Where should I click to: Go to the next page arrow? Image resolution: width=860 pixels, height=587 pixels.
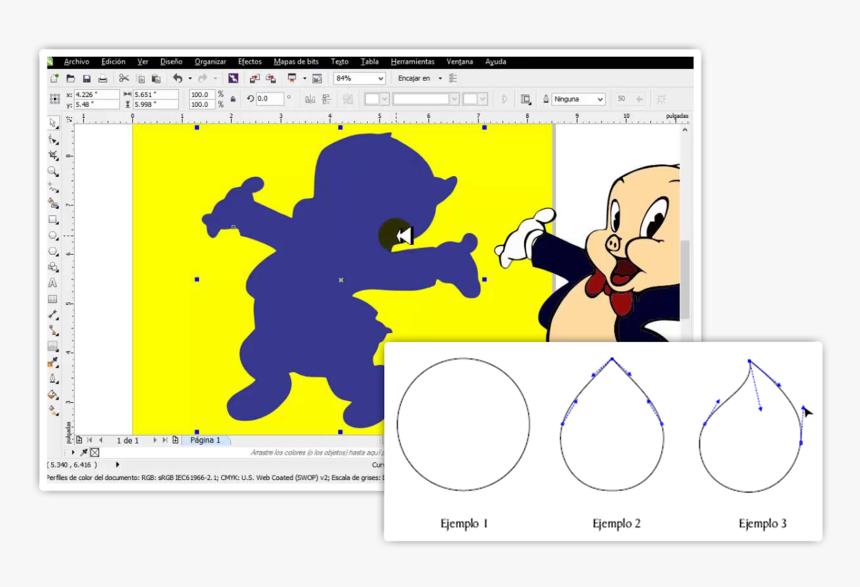(155, 440)
